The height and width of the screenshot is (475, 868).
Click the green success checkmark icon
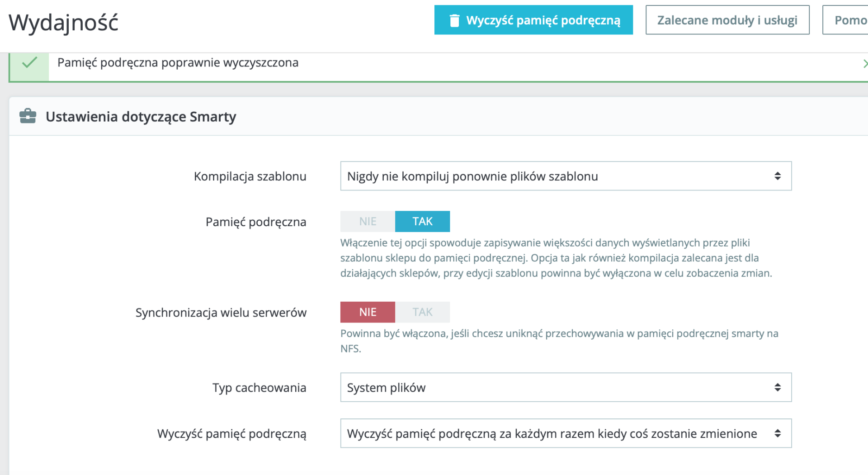(x=29, y=62)
